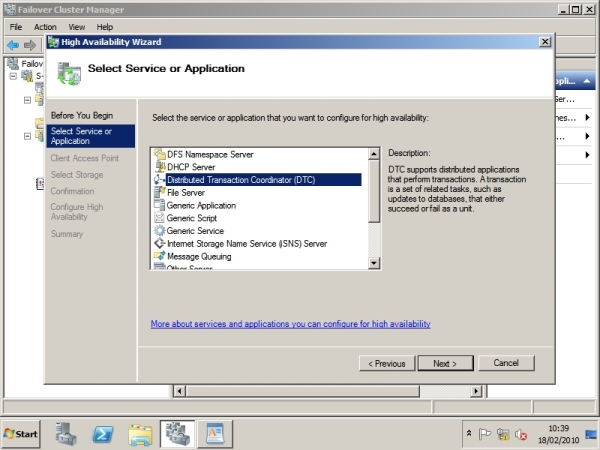
Task: Open the link about high availability services
Action: [x=290, y=324]
